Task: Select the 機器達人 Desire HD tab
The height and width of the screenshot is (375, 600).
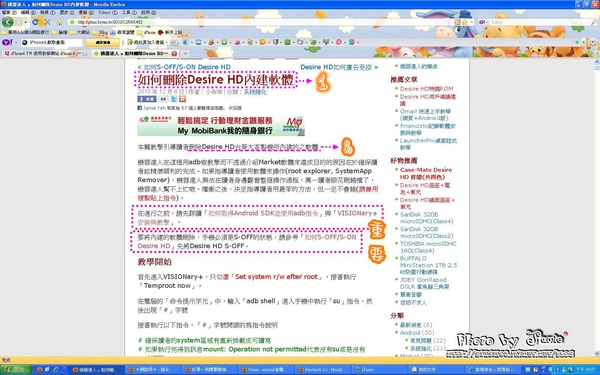Action: 135,54
